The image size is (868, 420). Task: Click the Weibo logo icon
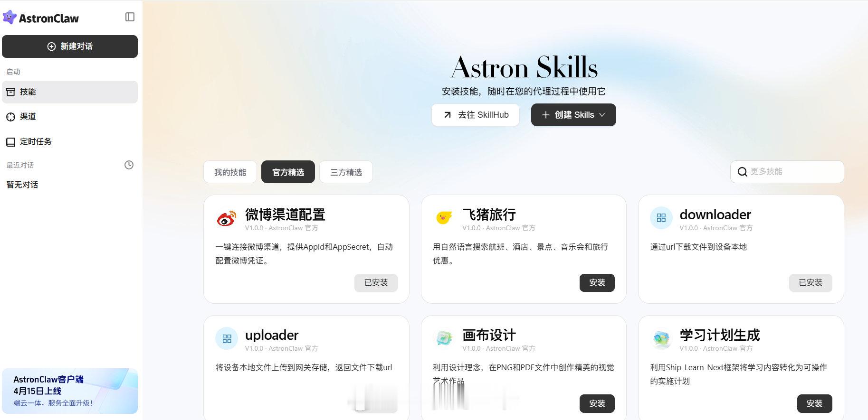tap(227, 218)
